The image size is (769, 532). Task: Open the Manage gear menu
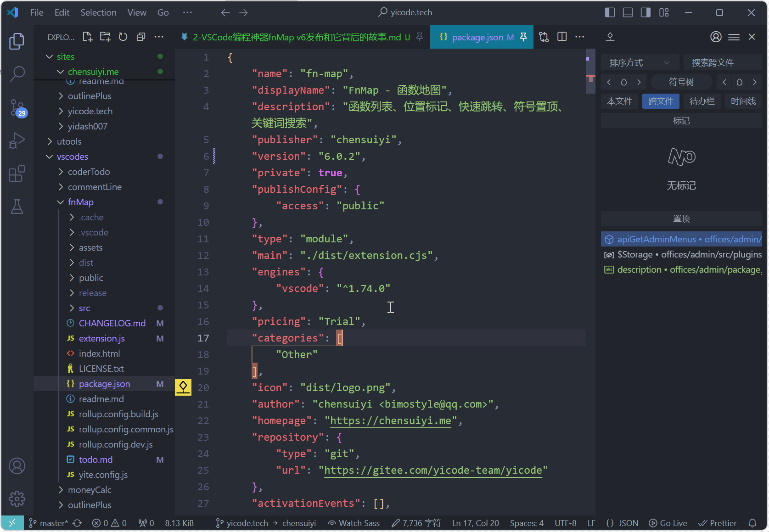pyautogui.click(x=17, y=499)
